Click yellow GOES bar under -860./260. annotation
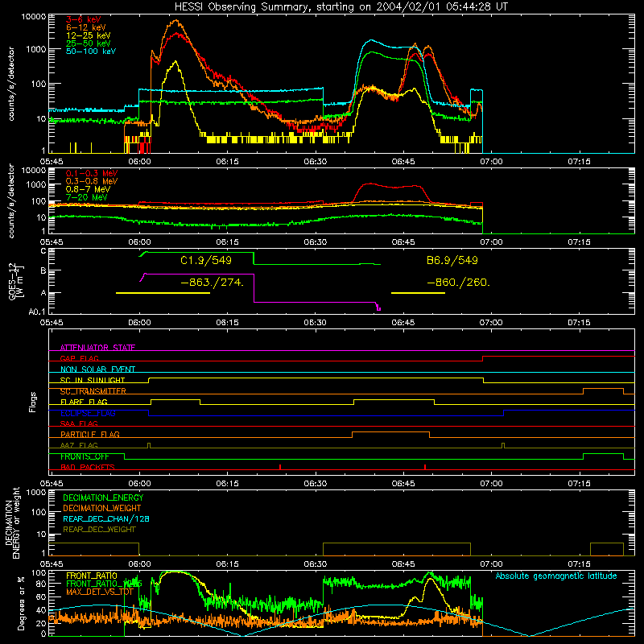 click(418, 293)
